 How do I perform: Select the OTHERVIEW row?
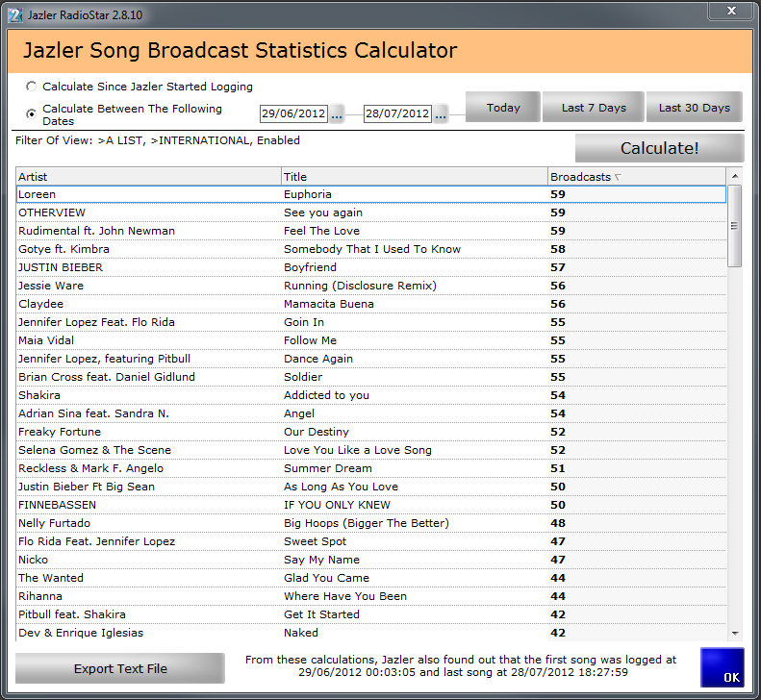pos(371,212)
